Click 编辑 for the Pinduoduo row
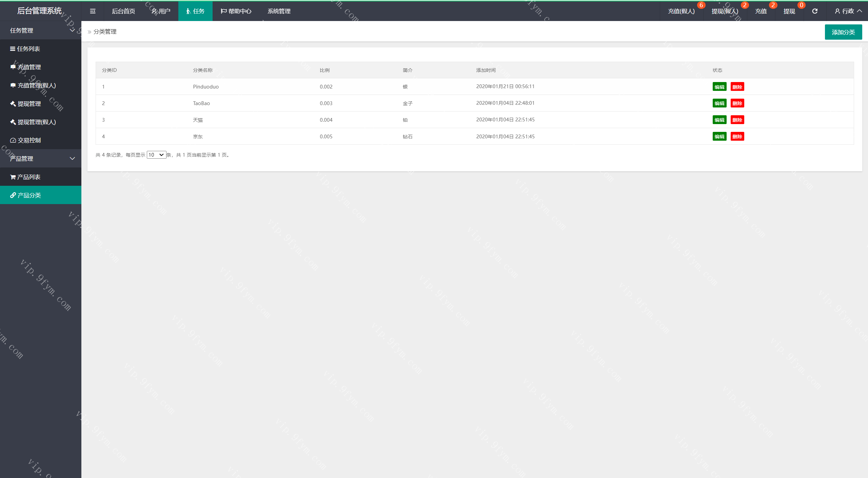Screen dimensions: 868x478 719,87
